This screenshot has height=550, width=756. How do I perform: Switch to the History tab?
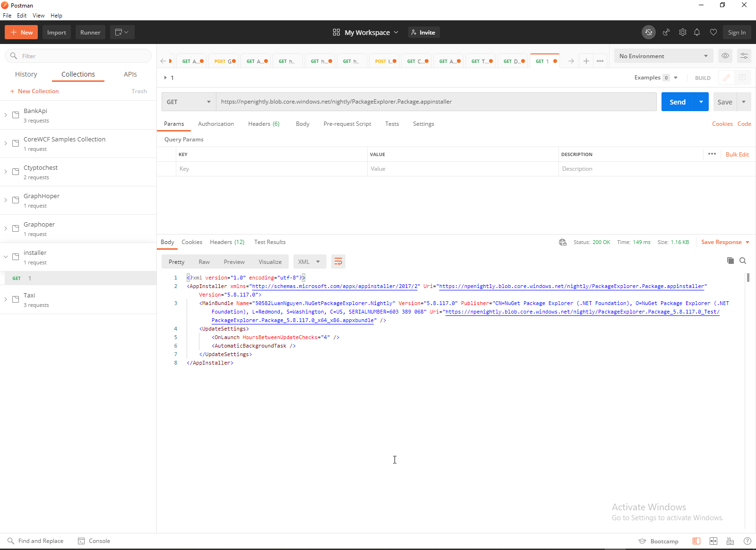tap(26, 74)
